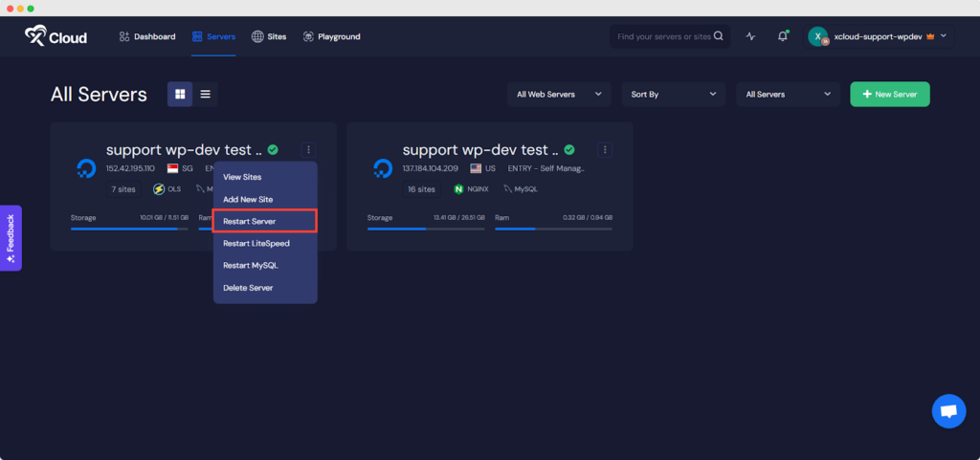The width and height of the screenshot is (980, 460).
Task: Switch to grid view layout
Action: 179,94
